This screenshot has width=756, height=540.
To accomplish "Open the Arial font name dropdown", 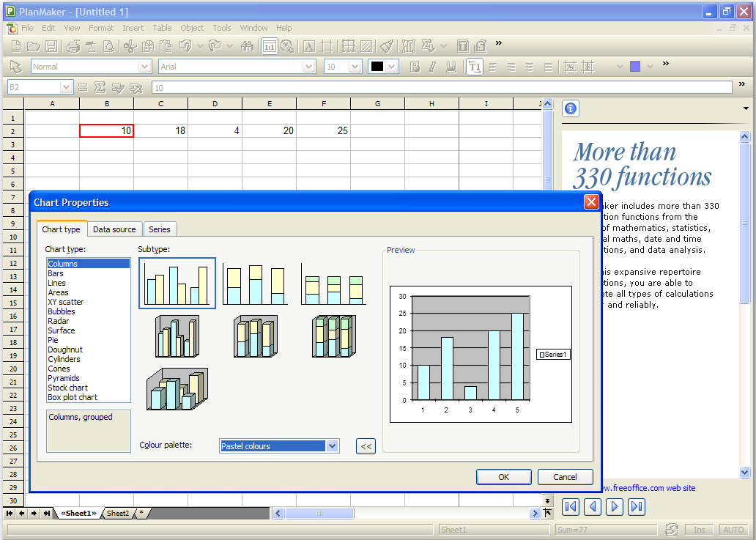I will point(309,67).
